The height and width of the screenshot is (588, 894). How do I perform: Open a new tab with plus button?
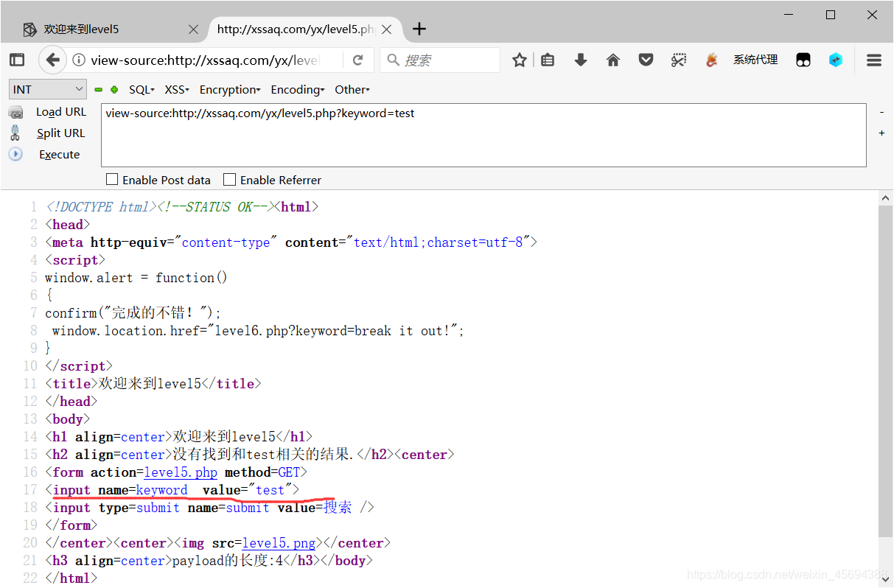[x=419, y=29]
